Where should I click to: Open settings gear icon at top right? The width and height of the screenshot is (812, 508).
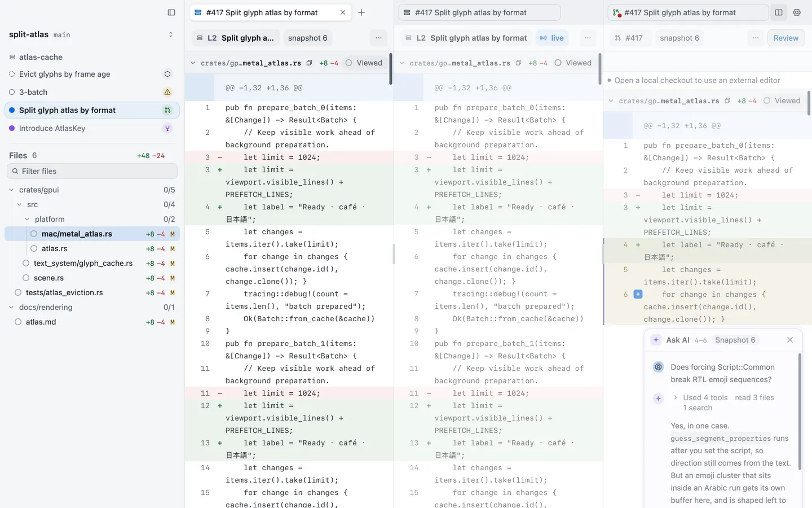[x=797, y=12]
